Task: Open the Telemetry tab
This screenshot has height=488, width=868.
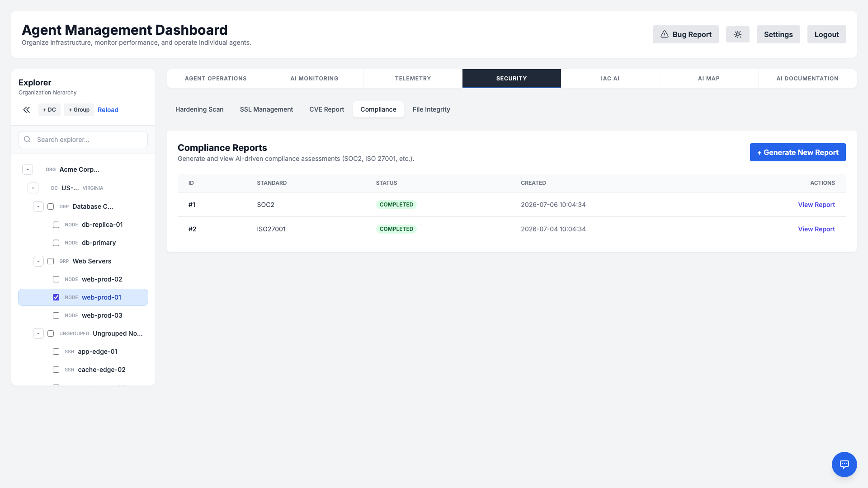Action: [x=413, y=79]
